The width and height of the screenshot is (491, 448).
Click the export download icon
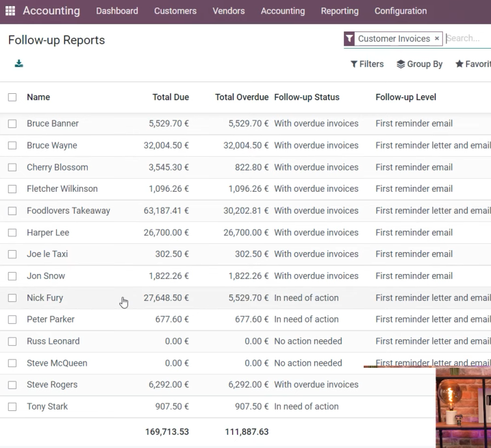(x=18, y=64)
